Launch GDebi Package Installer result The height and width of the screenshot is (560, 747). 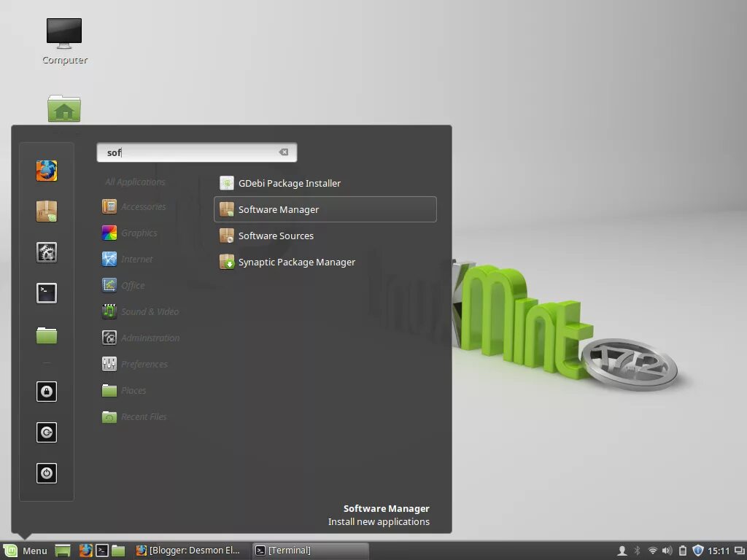click(325, 183)
